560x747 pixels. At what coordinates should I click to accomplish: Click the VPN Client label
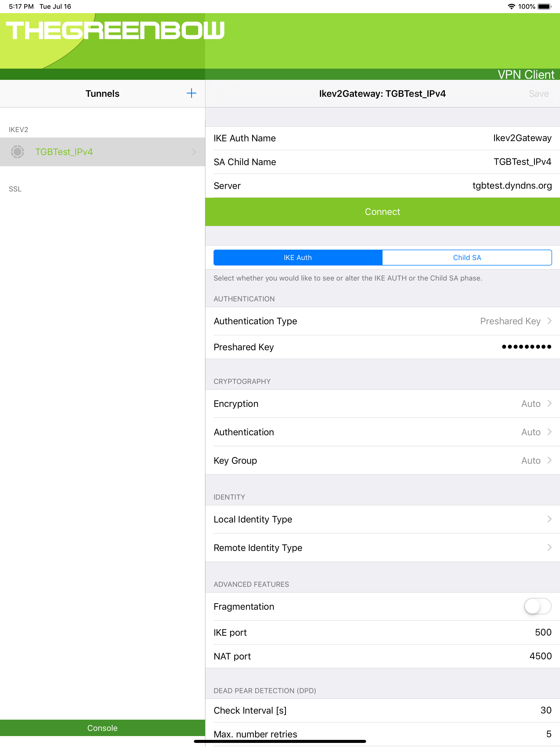[526, 74]
